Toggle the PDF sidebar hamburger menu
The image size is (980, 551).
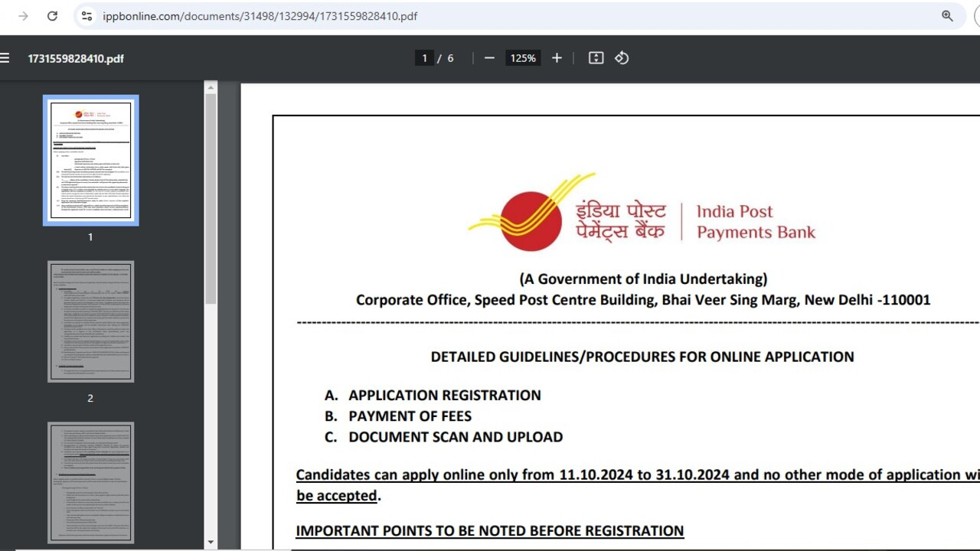5,58
